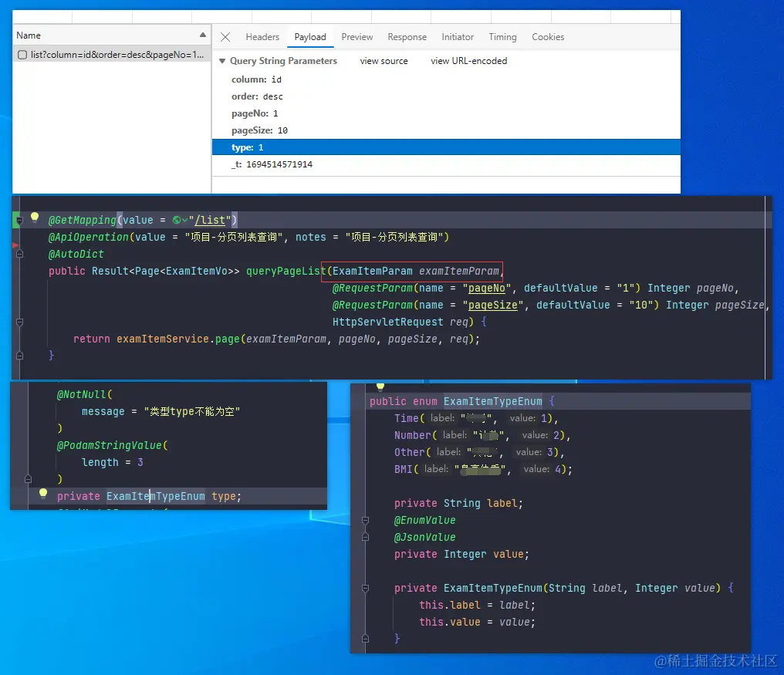Click the this.value = value assignment
Screen dimensions: 784x675
tap(478, 623)
